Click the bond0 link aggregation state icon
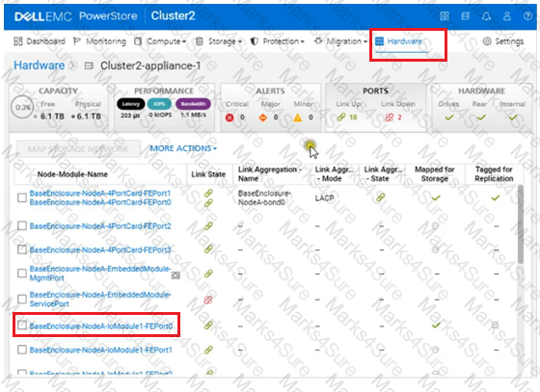 381,197
